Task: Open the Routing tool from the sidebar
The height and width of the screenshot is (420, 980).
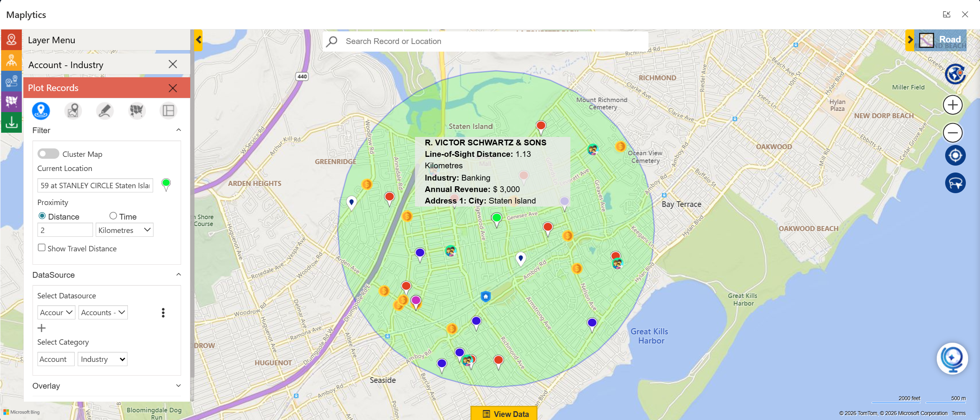Action: [x=11, y=81]
